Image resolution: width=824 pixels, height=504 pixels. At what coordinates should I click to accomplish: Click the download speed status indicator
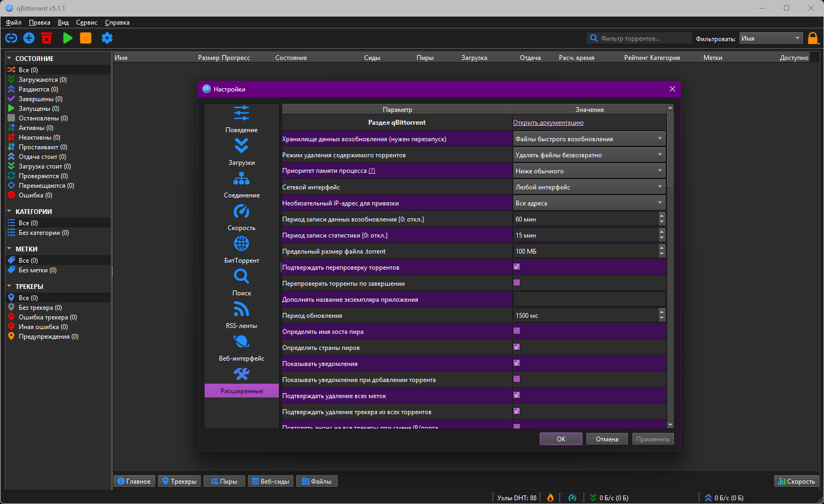point(609,498)
